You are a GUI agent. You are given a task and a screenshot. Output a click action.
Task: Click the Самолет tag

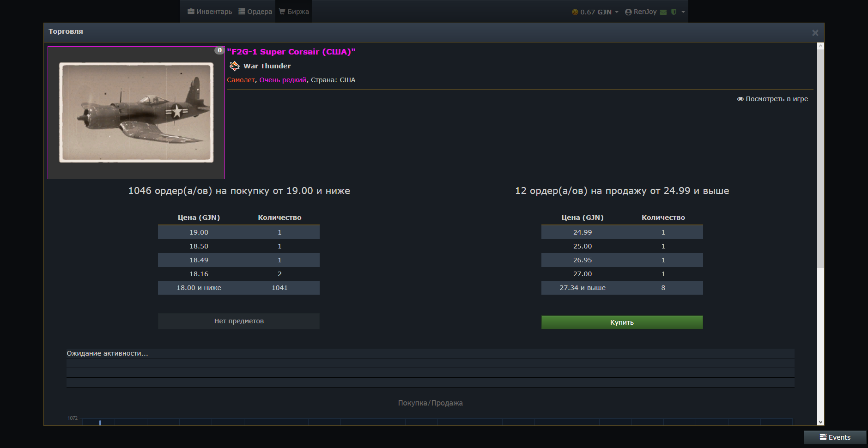tap(241, 80)
